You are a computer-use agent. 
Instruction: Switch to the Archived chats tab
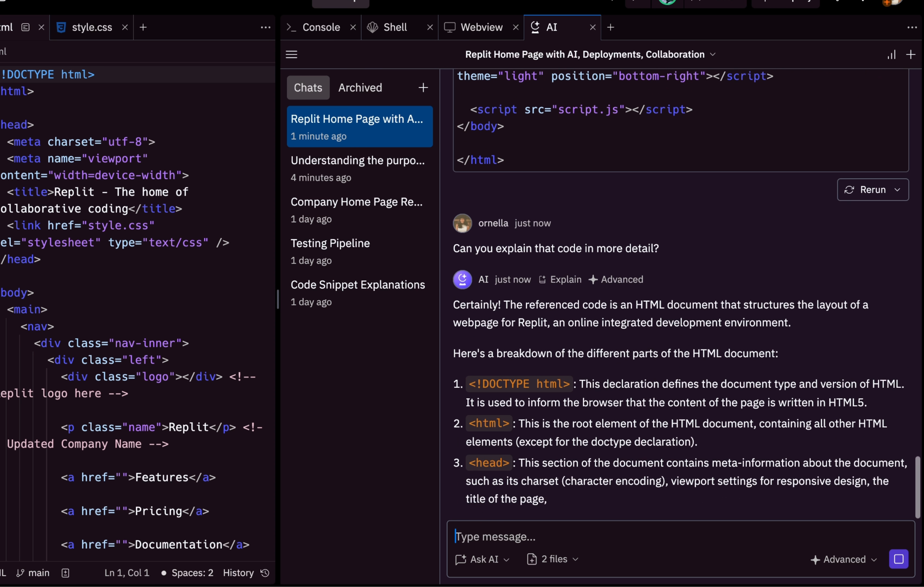click(x=360, y=88)
